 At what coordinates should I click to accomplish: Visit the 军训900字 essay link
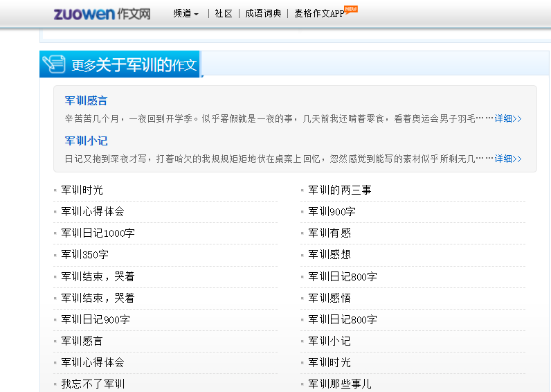pos(332,211)
